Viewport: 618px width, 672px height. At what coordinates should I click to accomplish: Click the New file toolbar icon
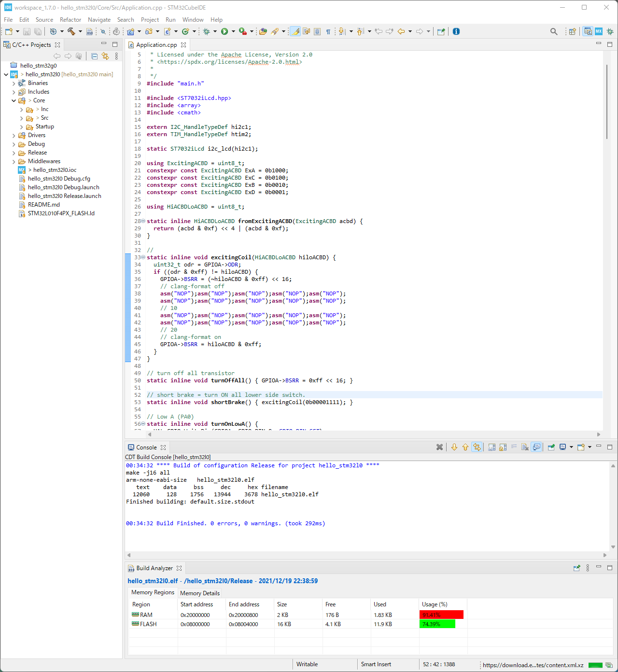(x=9, y=31)
